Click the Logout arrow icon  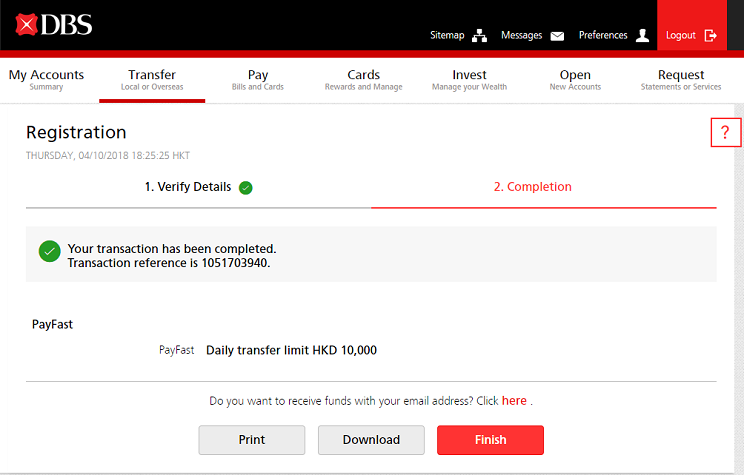[x=711, y=36]
